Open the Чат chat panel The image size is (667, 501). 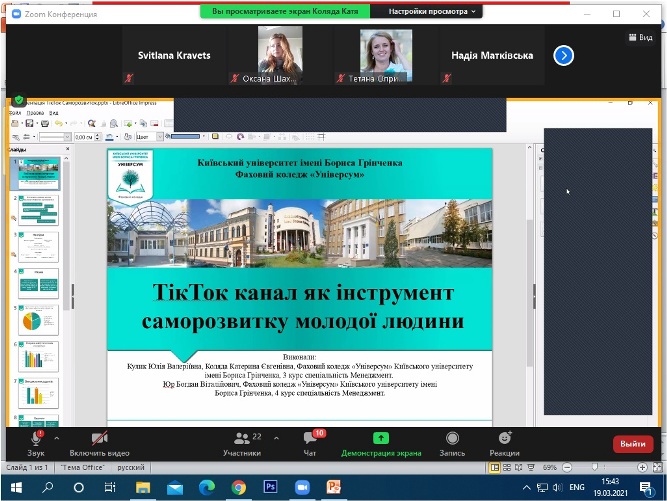coord(311,442)
